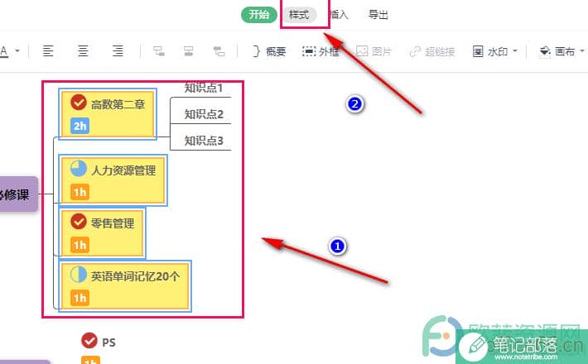
Task: Click 1h tag under 英语单词记忆20个
Action: 80,299
